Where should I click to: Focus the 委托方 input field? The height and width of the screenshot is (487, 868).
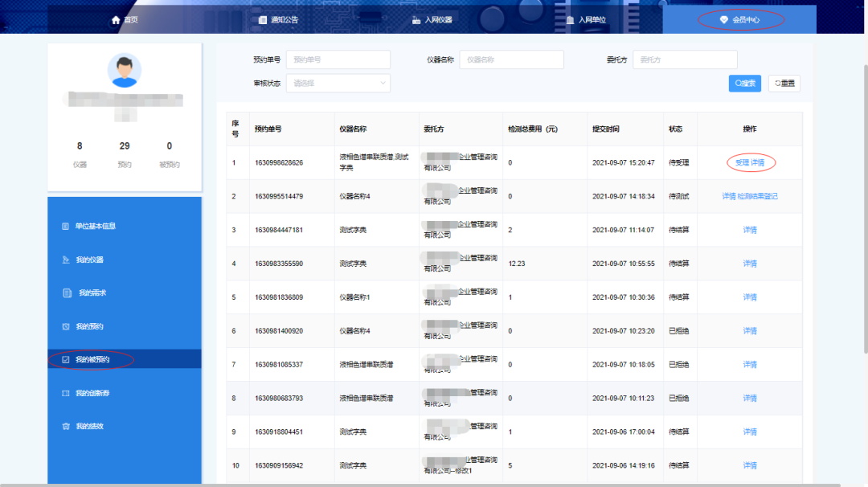685,59
